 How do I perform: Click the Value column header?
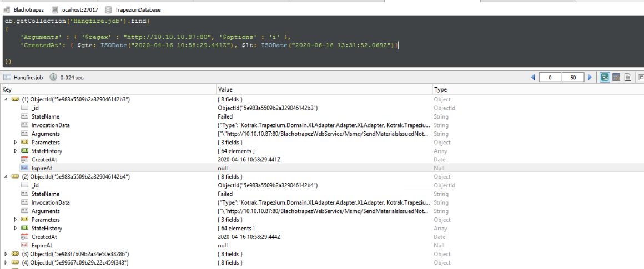coord(324,89)
